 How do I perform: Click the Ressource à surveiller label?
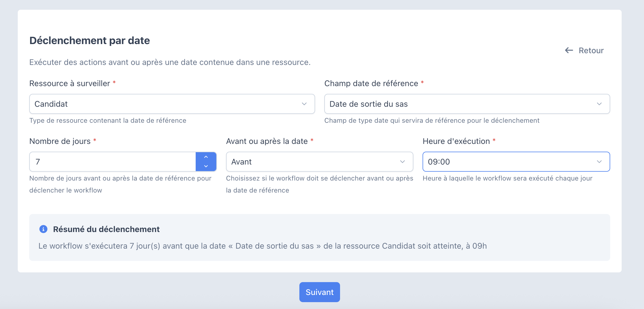tap(70, 84)
